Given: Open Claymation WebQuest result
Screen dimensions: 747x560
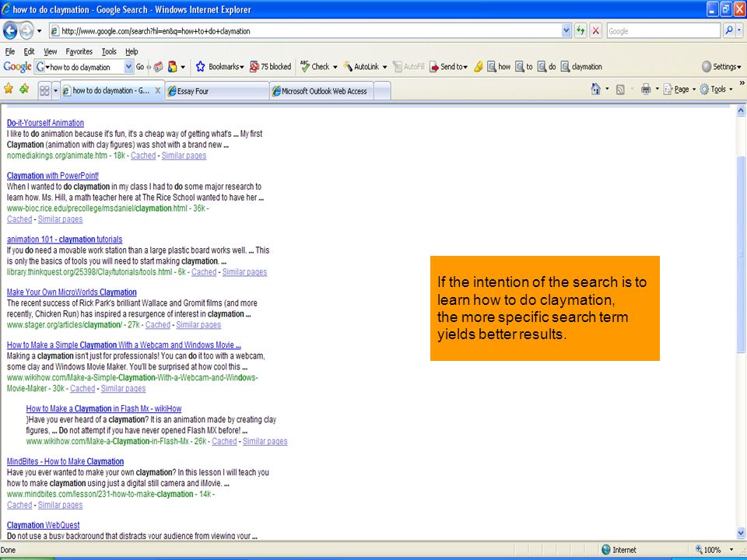Looking at the screenshot, I should (44, 525).
